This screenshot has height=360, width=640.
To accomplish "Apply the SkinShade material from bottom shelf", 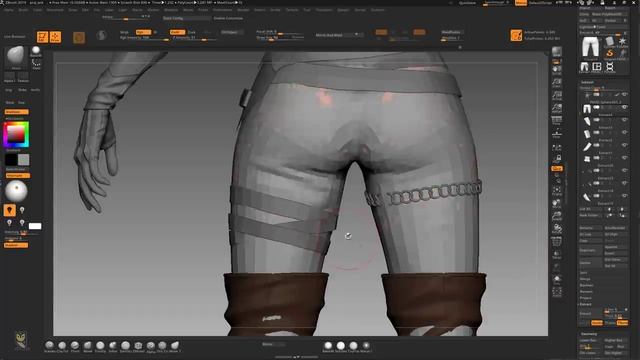I will [341, 346].
